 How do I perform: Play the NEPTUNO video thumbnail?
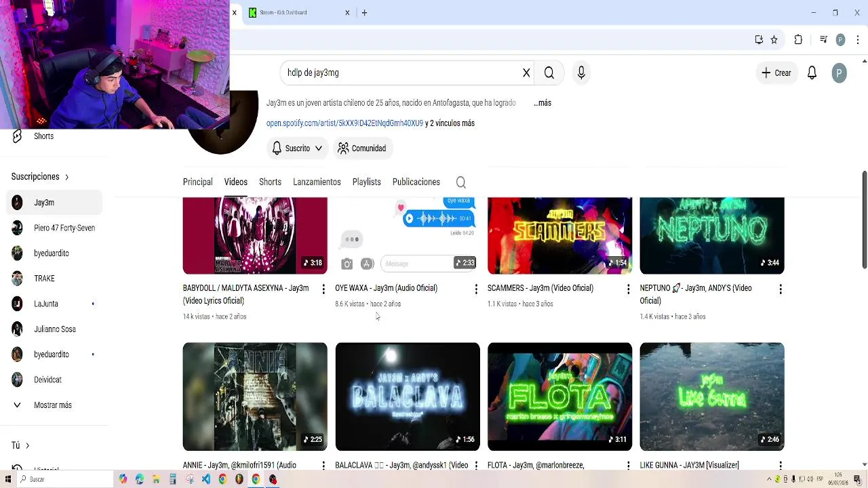[712, 236]
